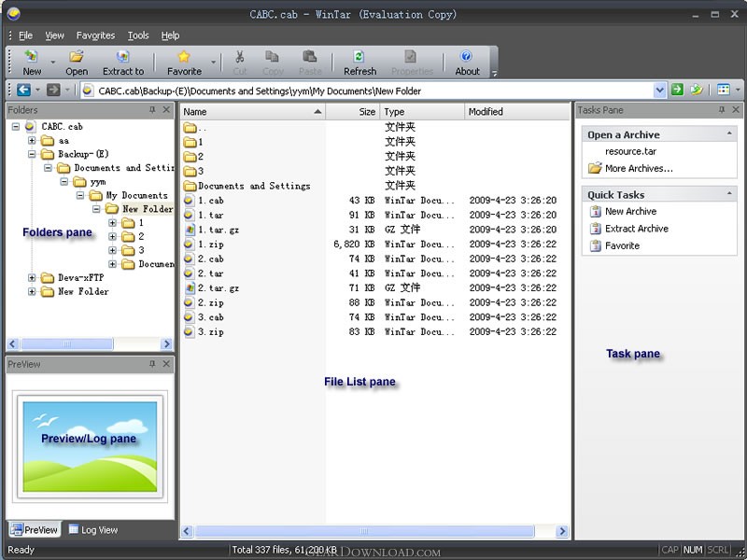Click the Copy toolbar icon
This screenshot has height=560, width=747.
273,57
